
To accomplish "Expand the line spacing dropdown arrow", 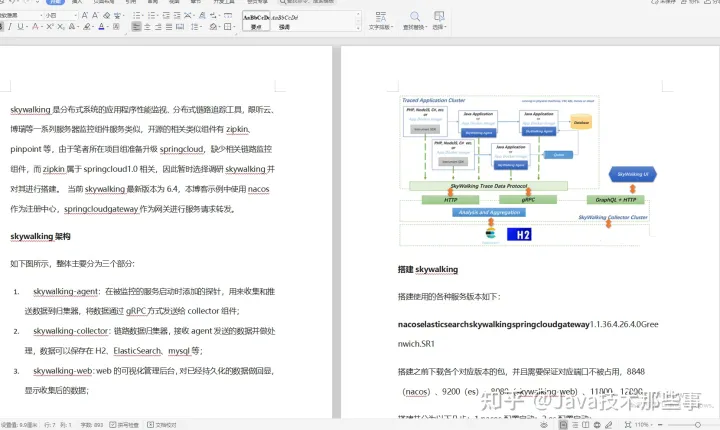I will (201, 27).
